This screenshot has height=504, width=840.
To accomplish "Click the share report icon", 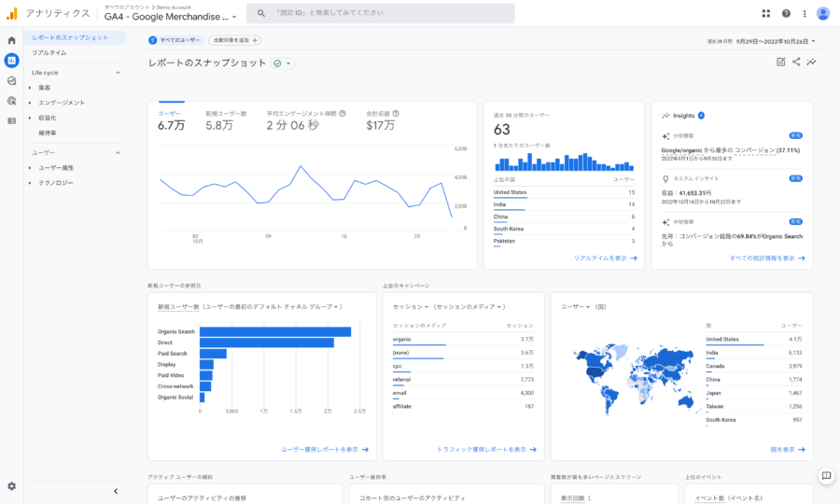I will pyautogui.click(x=796, y=63).
